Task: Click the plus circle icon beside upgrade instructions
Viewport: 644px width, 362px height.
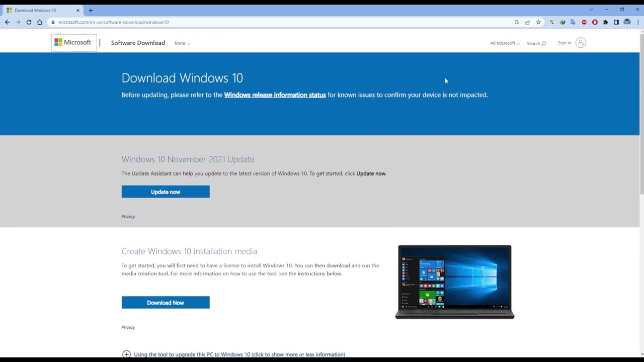Action: pyautogui.click(x=126, y=354)
